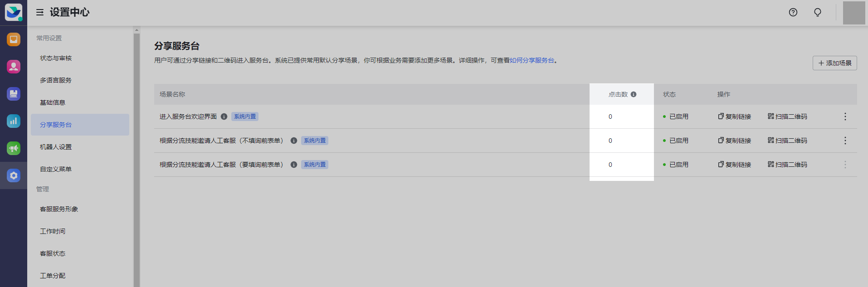The image size is (868, 287).
Task: Click 系统内置 tag on 不填询前表单 row
Action: [315, 141]
